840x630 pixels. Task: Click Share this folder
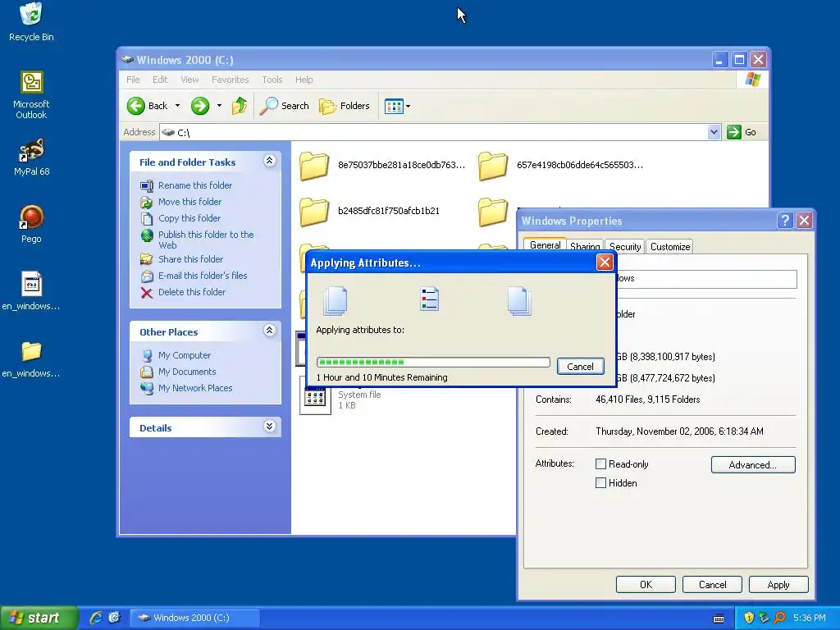click(190, 259)
